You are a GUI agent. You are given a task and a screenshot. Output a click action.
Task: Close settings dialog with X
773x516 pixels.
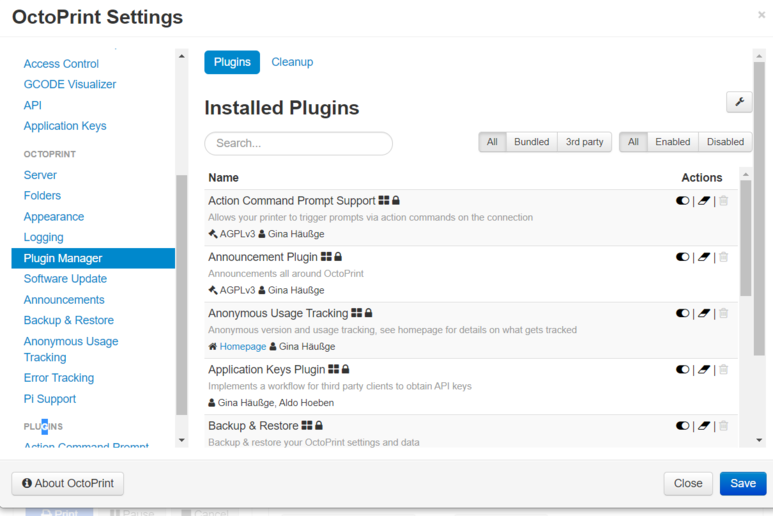tap(762, 15)
